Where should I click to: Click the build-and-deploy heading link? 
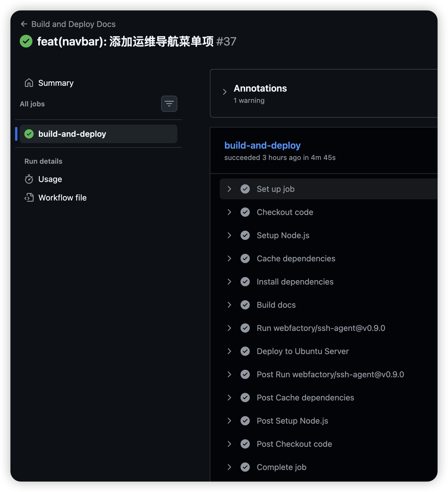click(x=262, y=145)
